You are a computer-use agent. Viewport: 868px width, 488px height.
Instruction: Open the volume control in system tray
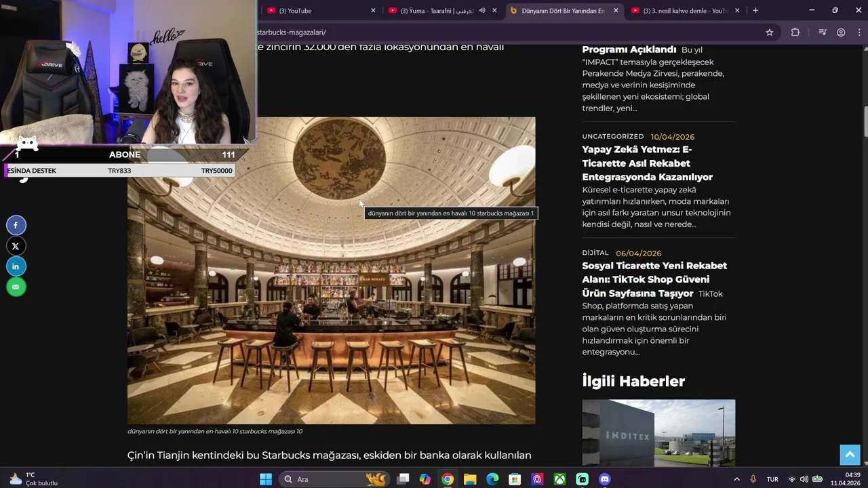click(x=804, y=479)
